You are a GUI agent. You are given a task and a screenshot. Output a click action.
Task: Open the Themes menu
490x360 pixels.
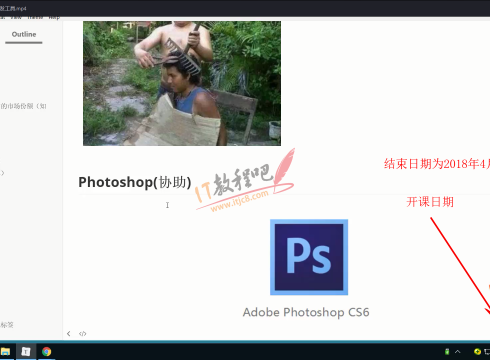click(x=35, y=17)
